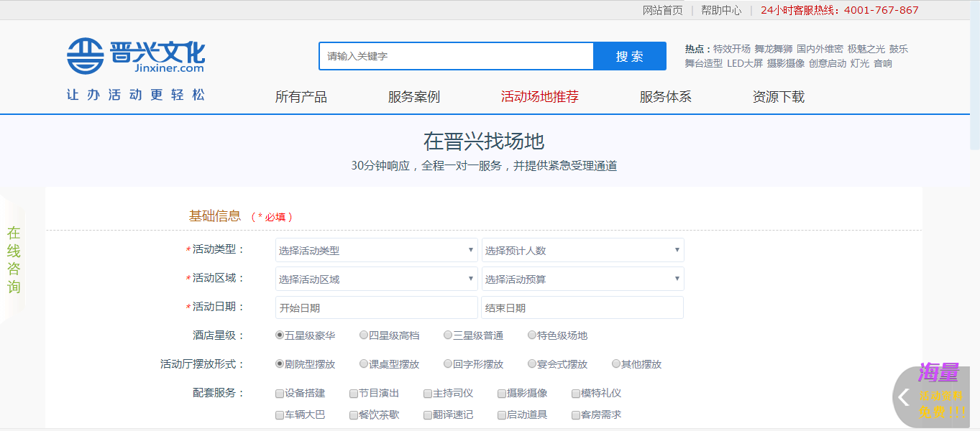Click the 开始日期 date field
980x431 pixels.
coord(376,307)
